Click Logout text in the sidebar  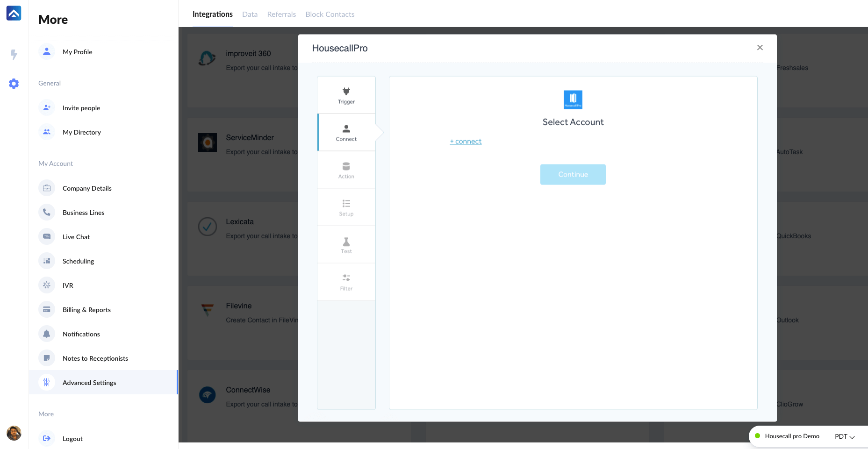(72, 439)
